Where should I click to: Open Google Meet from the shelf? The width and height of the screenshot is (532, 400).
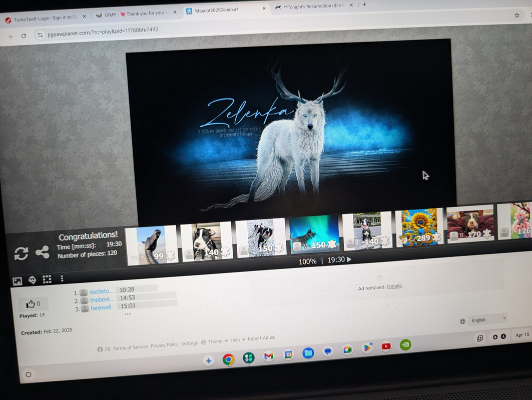[347, 349]
